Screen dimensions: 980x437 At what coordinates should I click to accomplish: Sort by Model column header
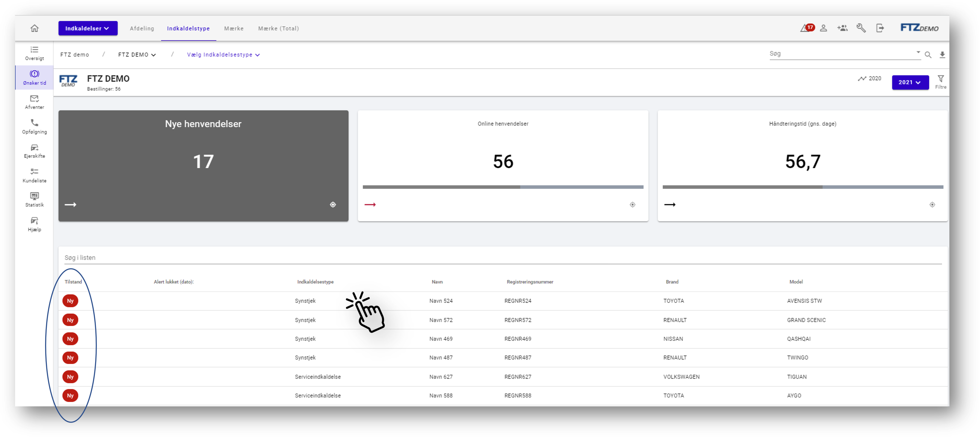796,282
